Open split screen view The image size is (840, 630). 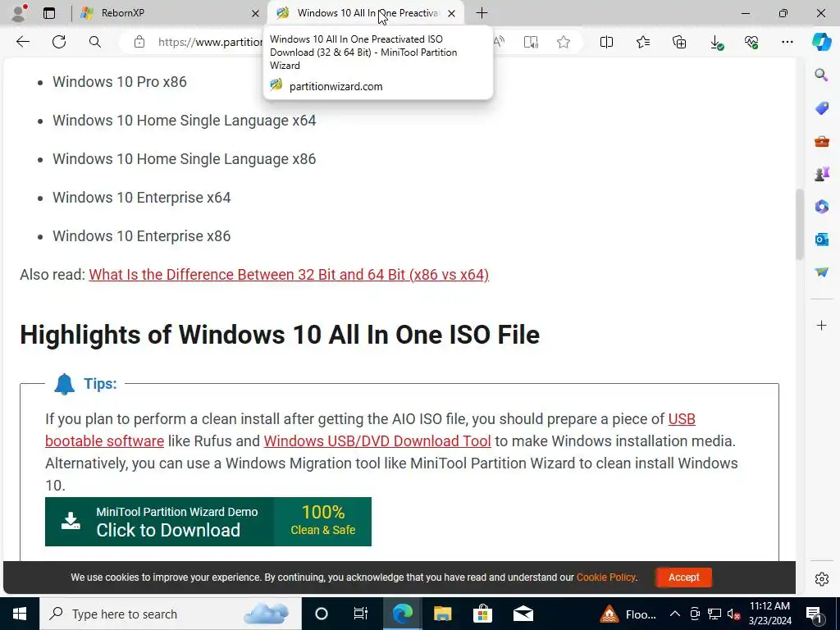(606, 42)
